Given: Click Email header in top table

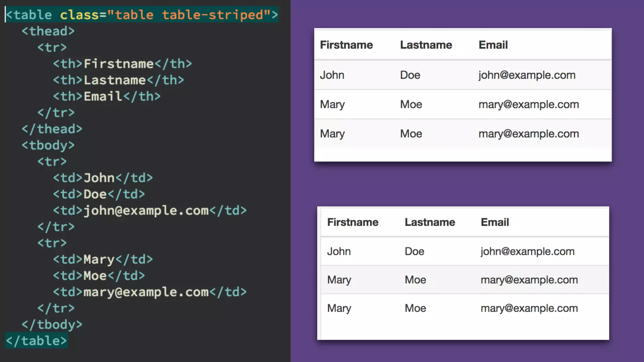Looking at the screenshot, I should click(x=493, y=45).
